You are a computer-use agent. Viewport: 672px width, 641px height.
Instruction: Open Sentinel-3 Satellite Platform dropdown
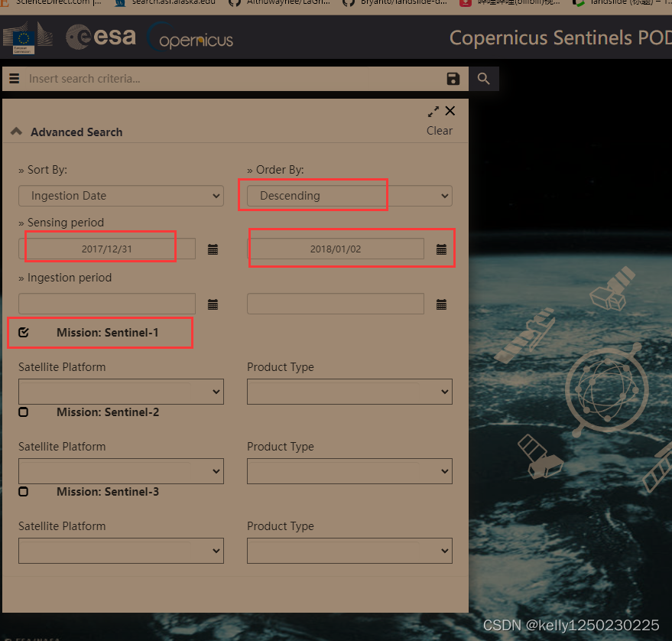pos(121,551)
